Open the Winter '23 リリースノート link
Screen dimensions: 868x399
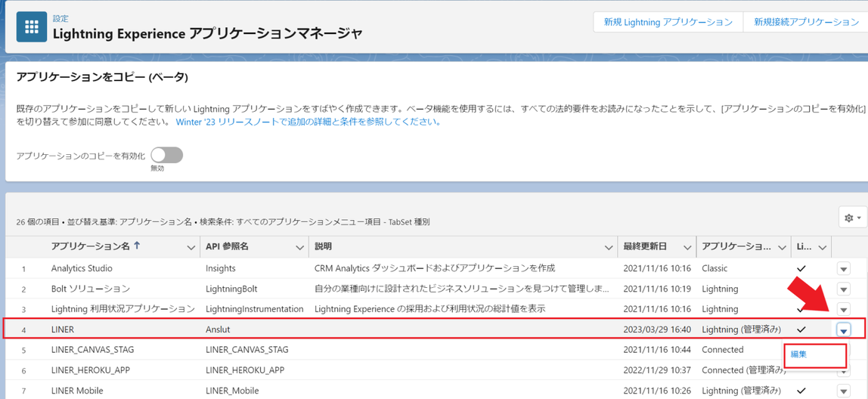click(x=308, y=122)
